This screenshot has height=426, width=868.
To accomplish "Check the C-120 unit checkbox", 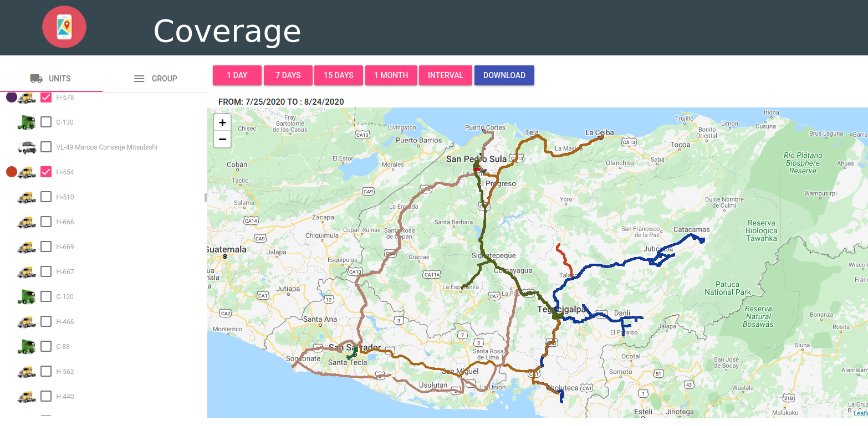I will (47, 296).
